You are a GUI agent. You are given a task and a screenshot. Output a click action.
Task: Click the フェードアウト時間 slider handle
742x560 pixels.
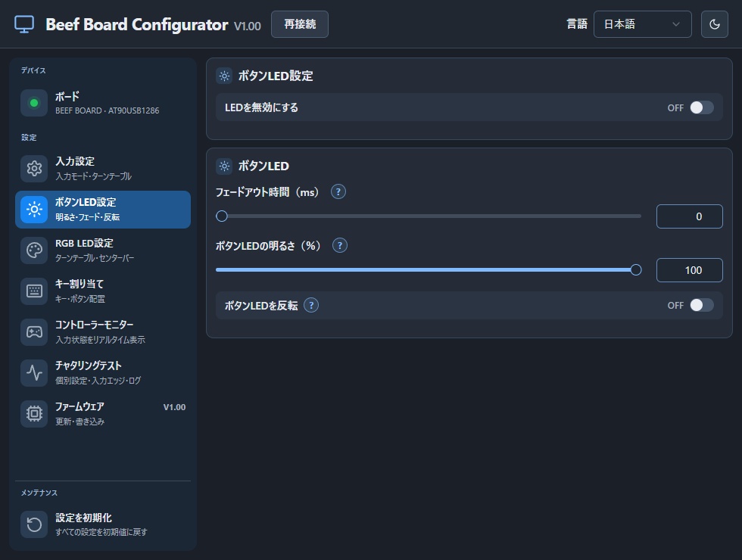tap(221, 216)
